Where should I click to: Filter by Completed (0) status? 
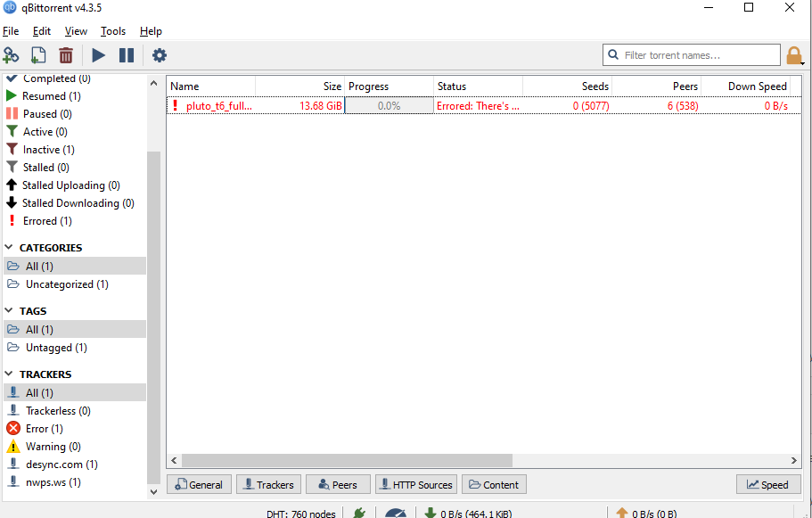coord(48,78)
